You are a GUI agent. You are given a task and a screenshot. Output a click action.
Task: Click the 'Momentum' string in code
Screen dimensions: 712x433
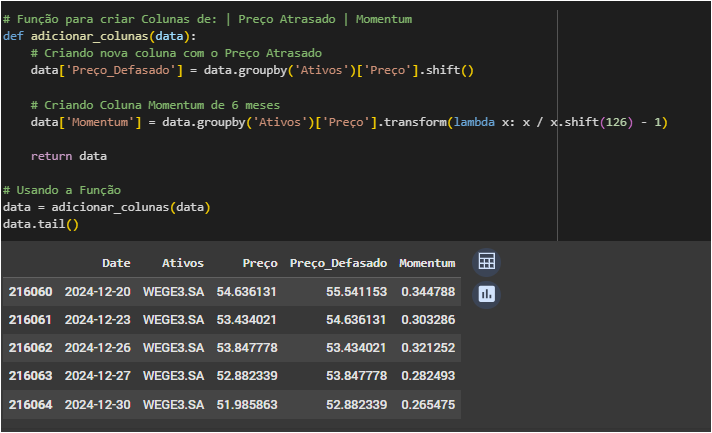pyautogui.click(x=100, y=122)
